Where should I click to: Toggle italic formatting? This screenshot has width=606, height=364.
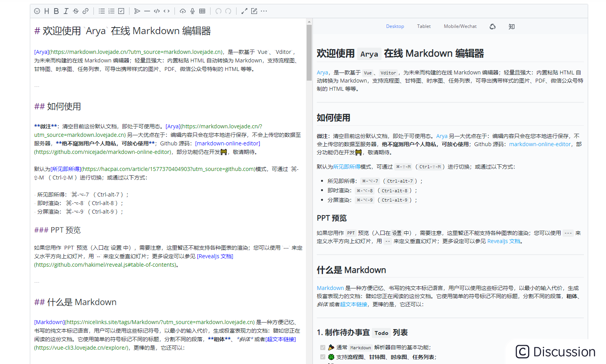(x=66, y=11)
